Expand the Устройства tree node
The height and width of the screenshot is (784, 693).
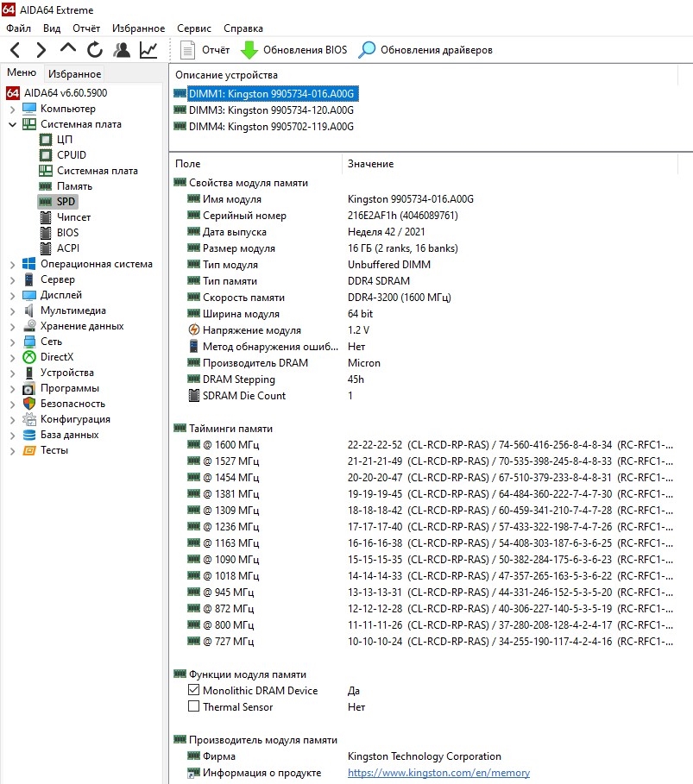pyautogui.click(x=12, y=373)
